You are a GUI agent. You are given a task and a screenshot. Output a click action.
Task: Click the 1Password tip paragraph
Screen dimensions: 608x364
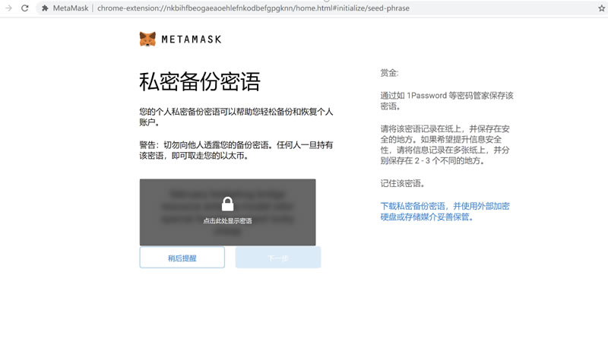447,101
